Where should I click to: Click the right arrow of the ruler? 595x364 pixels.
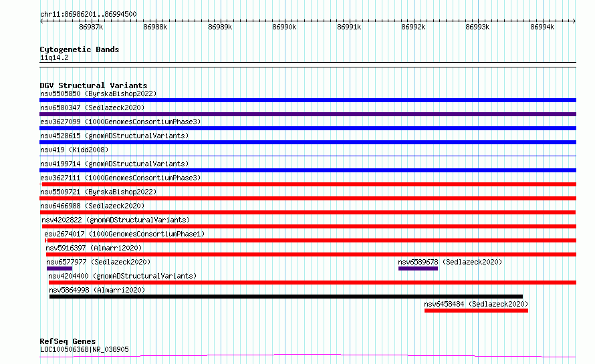[x=574, y=21]
